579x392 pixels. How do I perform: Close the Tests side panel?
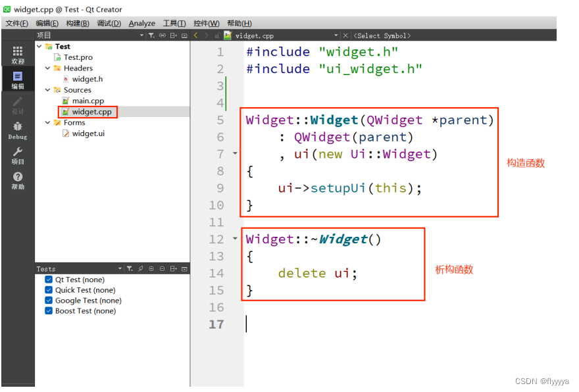pos(184,268)
